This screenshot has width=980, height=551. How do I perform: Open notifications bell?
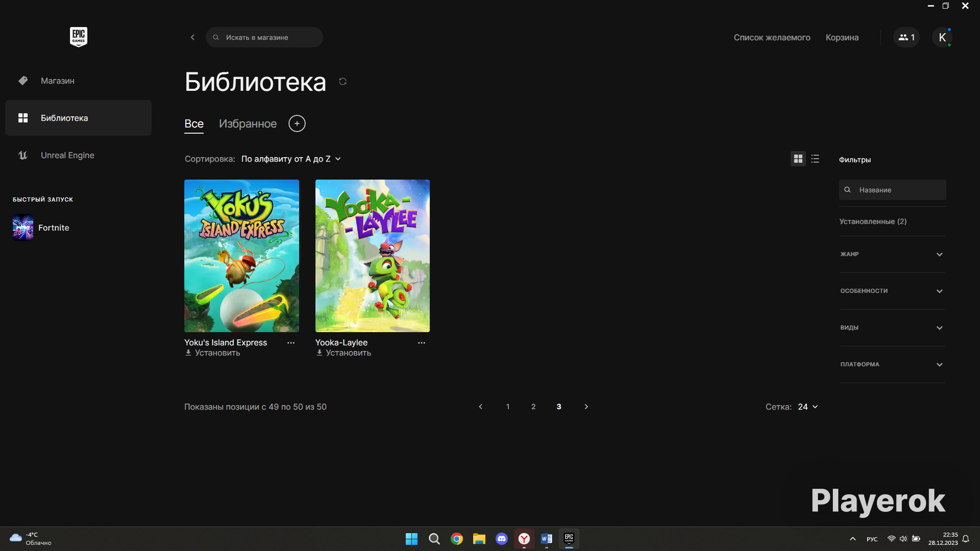(x=966, y=539)
